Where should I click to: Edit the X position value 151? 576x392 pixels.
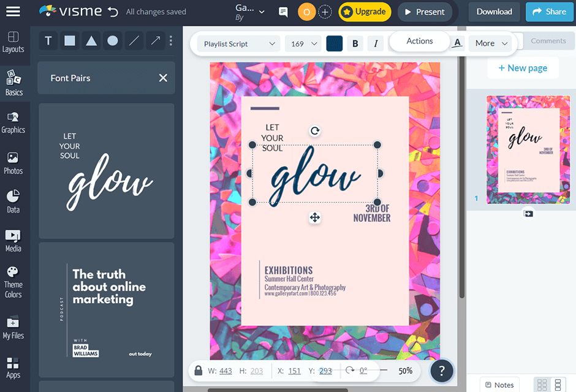(294, 371)
